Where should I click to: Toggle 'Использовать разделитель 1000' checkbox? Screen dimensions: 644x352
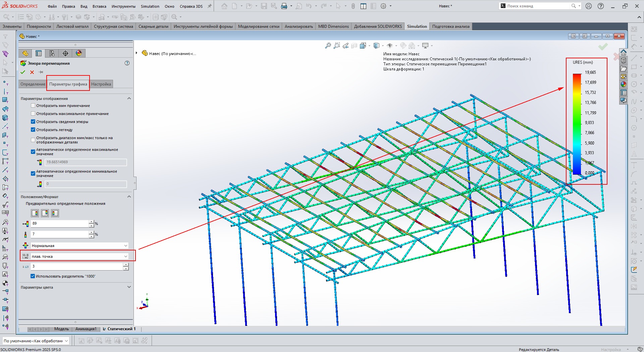[33, 276]
